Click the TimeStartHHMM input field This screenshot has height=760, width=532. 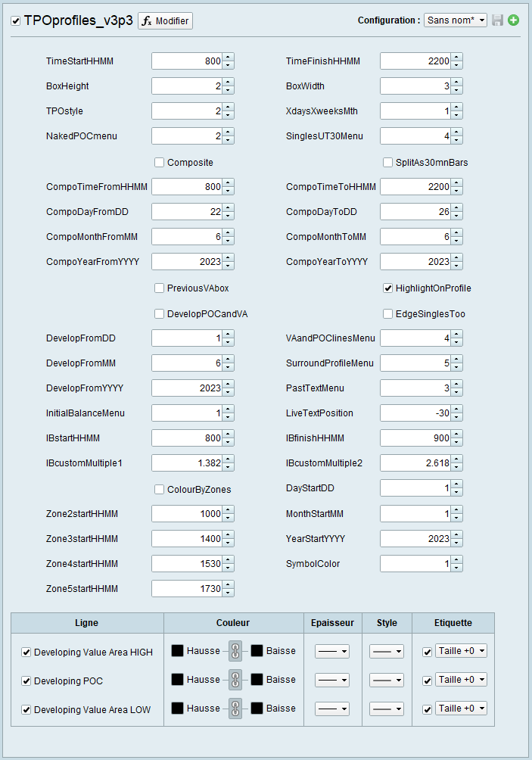pyautogui.click(x=187, y=61)
